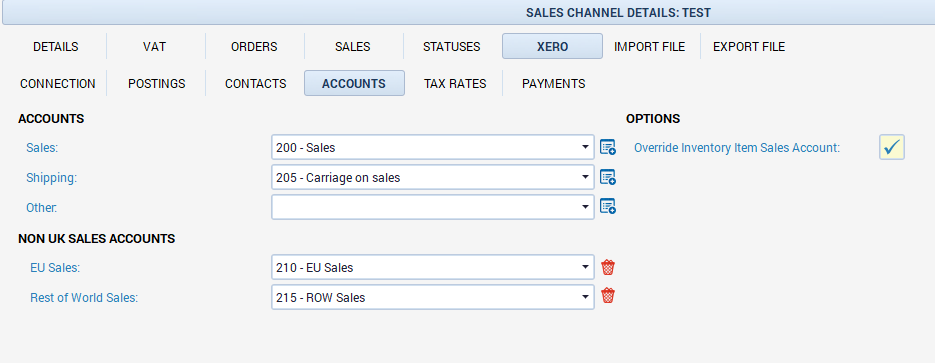
Task: Switch to the Import File tab
Action: point(649,46)
